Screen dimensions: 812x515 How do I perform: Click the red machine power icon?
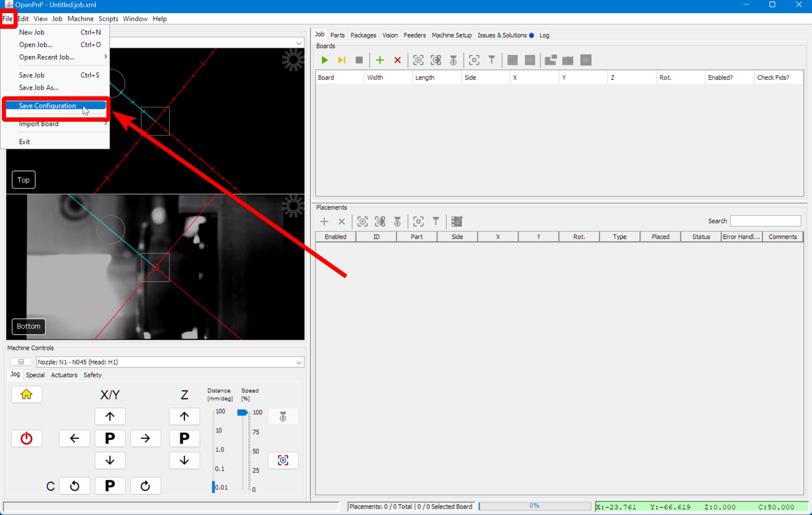27,439
